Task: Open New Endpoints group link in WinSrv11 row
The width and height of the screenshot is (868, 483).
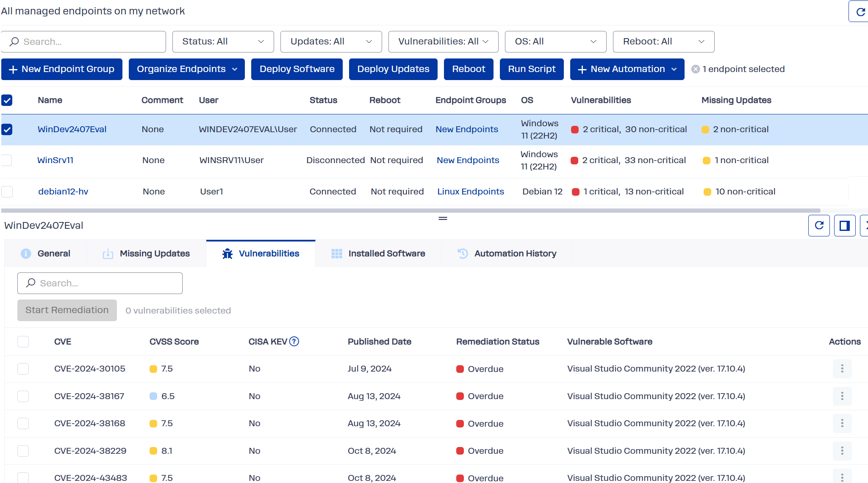Action: 468,160
